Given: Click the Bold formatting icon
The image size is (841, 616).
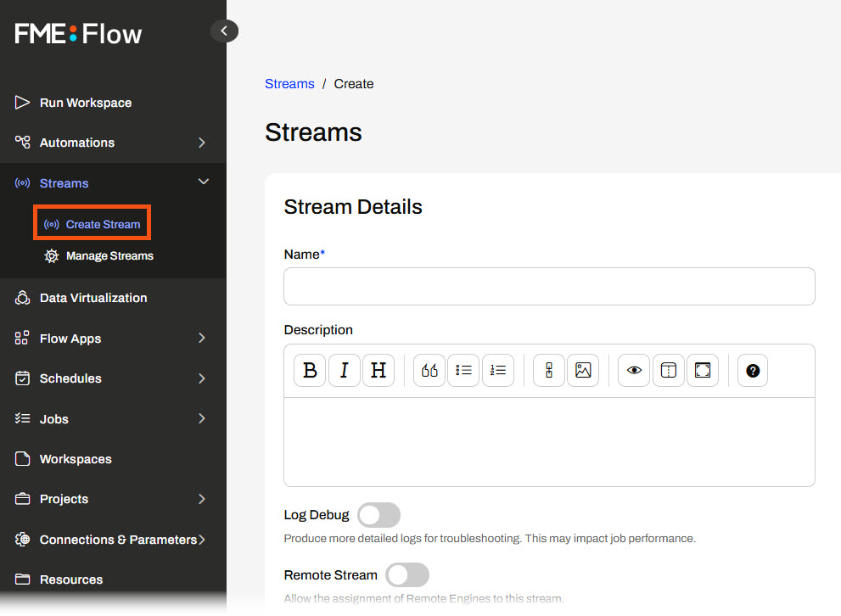Looking at the screenshot, I should [x=310, y=371].
